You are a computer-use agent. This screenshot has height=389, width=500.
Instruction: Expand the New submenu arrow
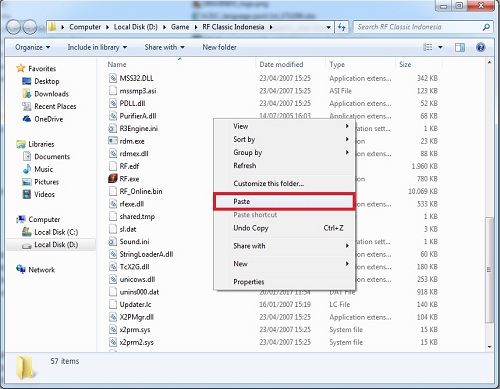tap(347, 264)
